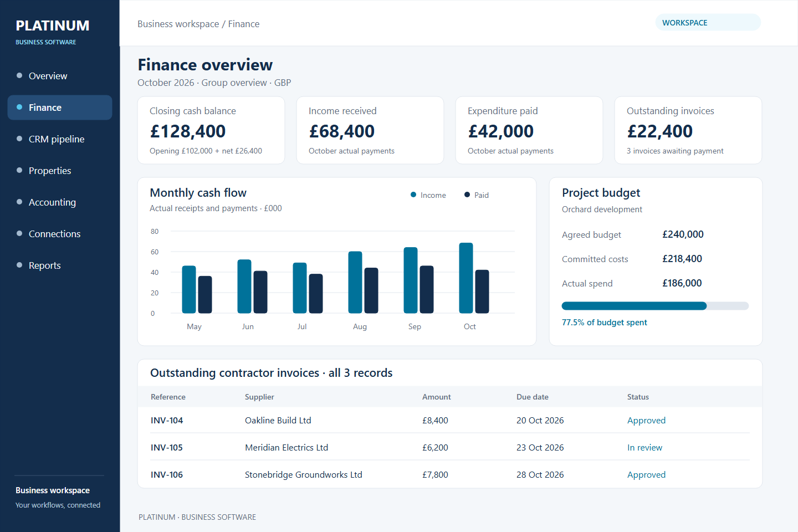Open Properties from the sidebar
The height and width of the screenshot is (532, 798).
point(60,171)
